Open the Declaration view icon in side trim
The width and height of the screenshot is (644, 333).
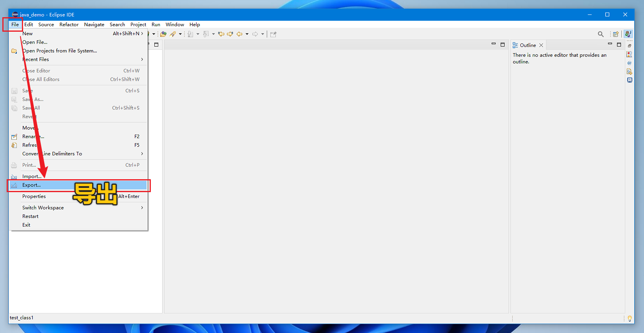click(630, 72)
